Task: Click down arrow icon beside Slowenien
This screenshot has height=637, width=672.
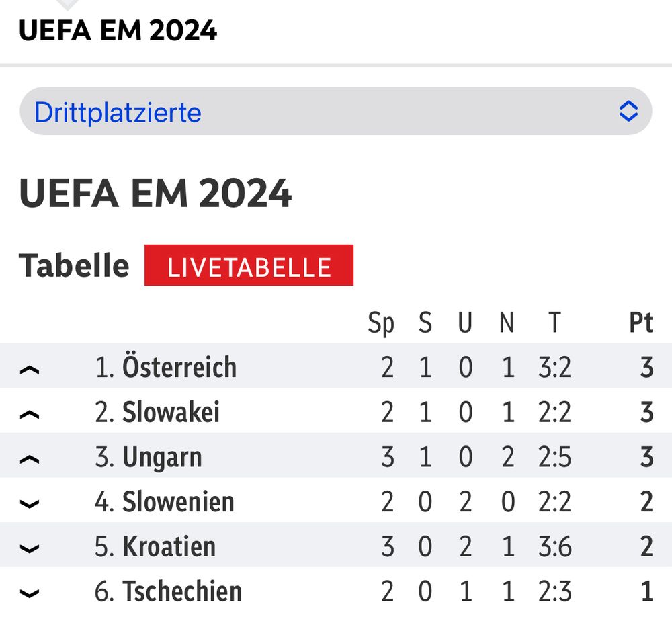Action: (x=30, y=503)
